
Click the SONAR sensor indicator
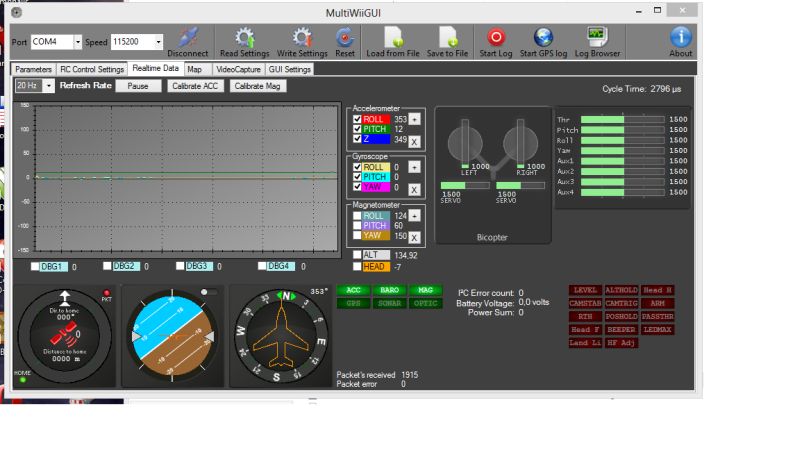tap(389, 303)
